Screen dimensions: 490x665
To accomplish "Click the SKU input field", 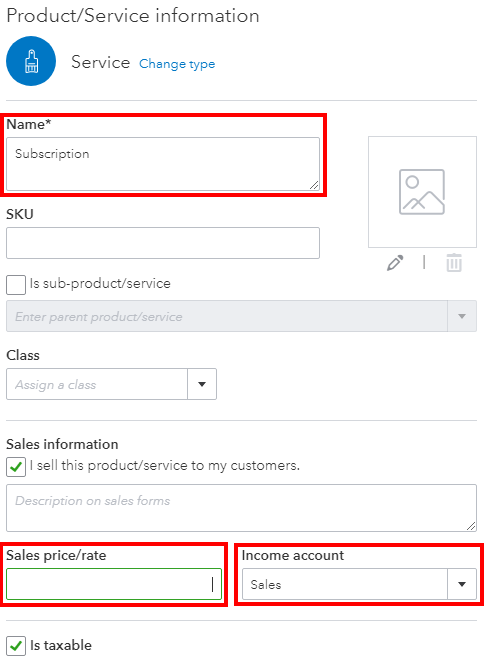I will click(163, 243).
